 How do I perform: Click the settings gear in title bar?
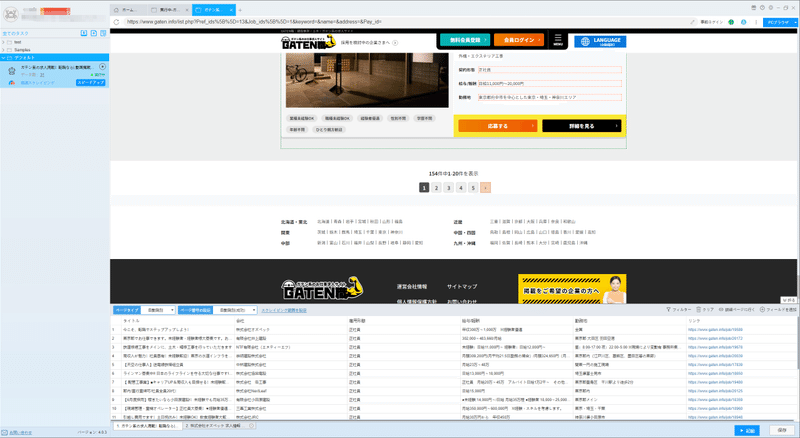pos(770,8)
